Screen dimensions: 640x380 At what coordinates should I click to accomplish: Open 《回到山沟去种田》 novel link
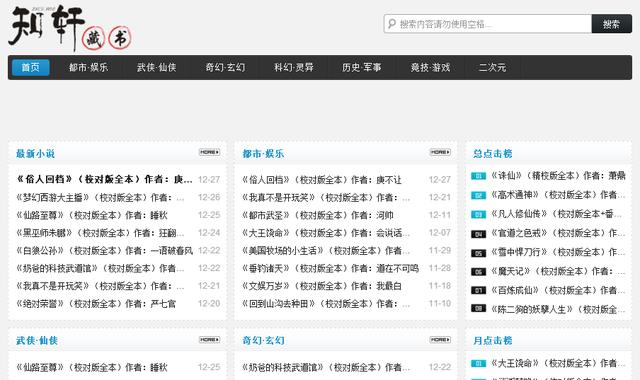(326, 304)
